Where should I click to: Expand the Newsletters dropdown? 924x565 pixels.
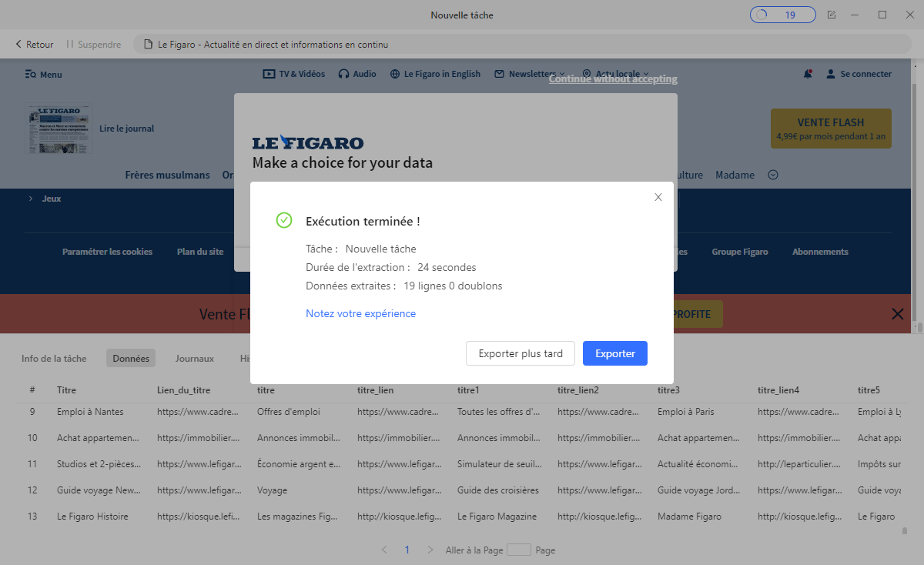(530, 74)
